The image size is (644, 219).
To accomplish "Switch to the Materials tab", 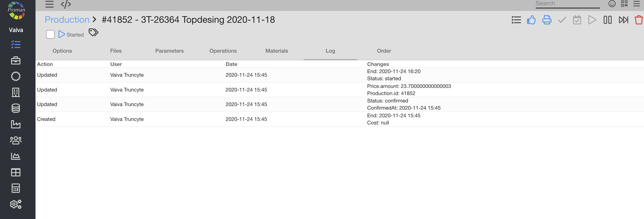I will point(277,51).
